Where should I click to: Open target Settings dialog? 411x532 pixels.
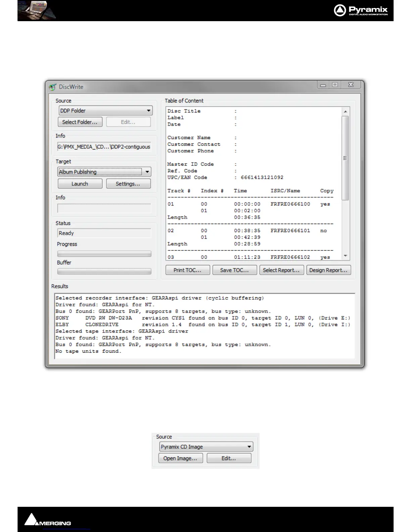[128, 184]
